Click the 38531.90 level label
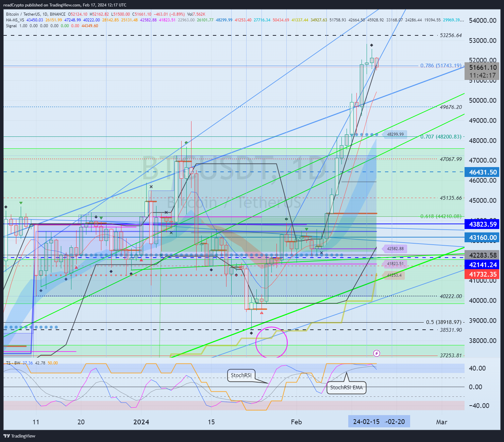 451,330
